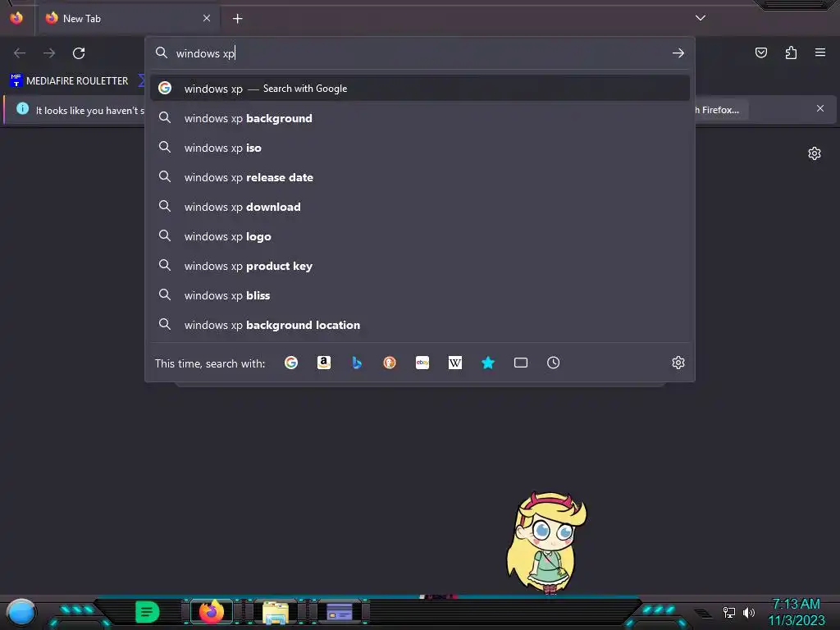Search with Bing one-off icon
The image size is (840, 630).
[357, 363]
